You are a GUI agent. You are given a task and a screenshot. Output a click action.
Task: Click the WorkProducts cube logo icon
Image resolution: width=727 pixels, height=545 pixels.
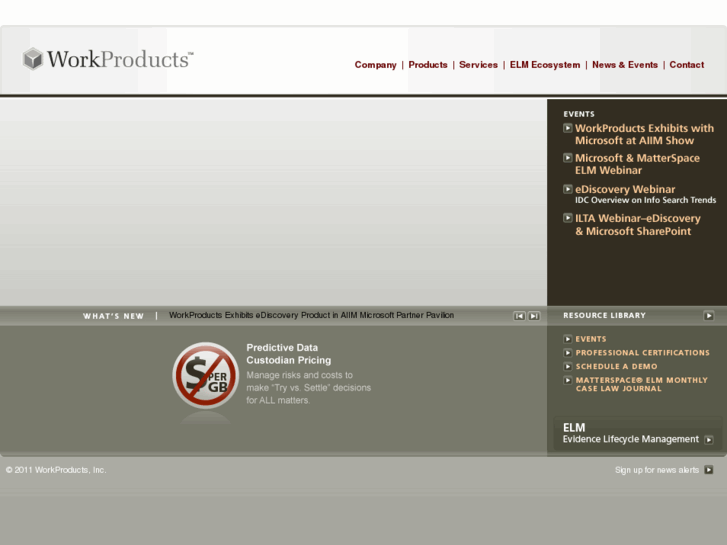(x=33, y=59)
